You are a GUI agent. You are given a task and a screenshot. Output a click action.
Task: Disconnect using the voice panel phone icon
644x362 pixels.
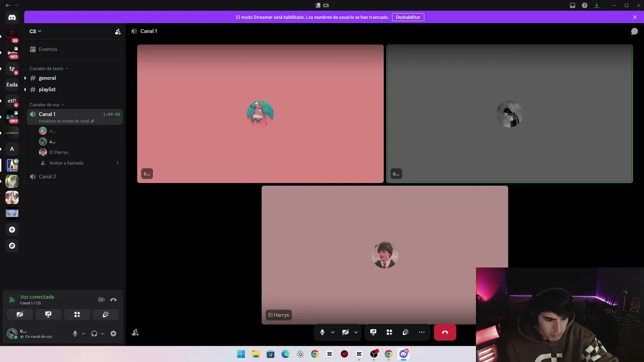(113, 300)
